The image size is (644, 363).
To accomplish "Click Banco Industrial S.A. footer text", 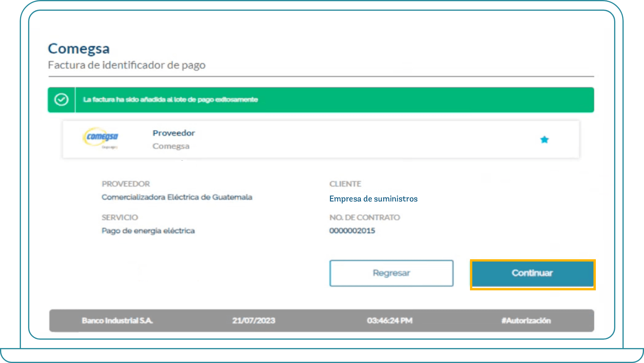I will [117, 321].
